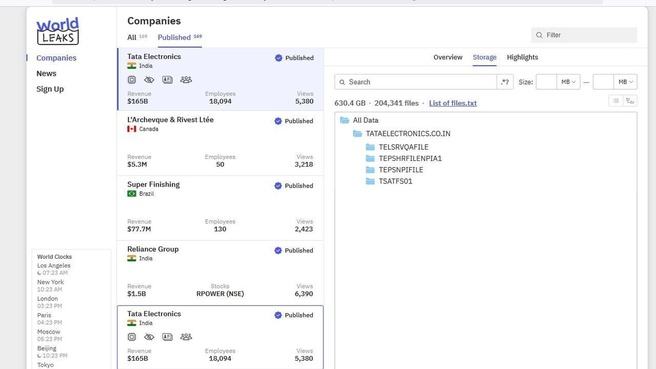Click the Moscow world clock entry
The height and width of the screenshot is (369, 656).
tap(49, 335)
